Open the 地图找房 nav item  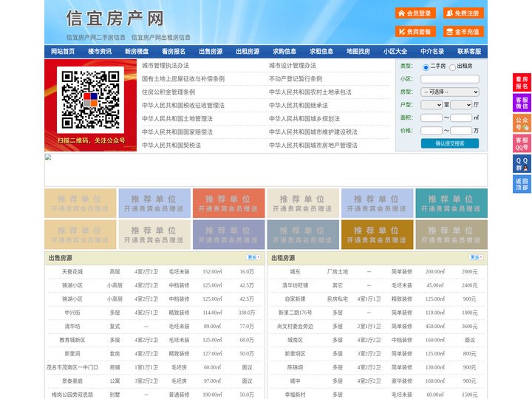point(358,52)
